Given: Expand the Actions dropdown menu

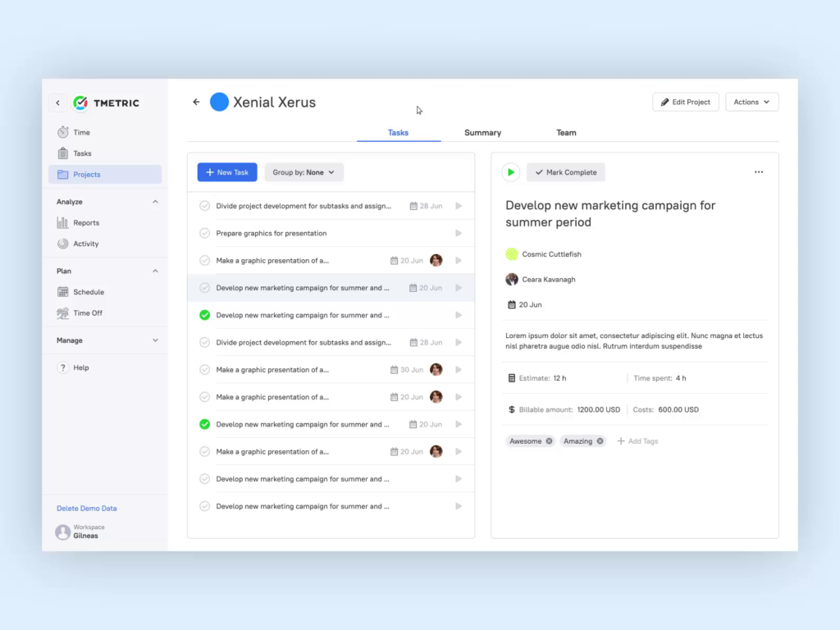Looking at the screenshot, I should coord(751,103).
